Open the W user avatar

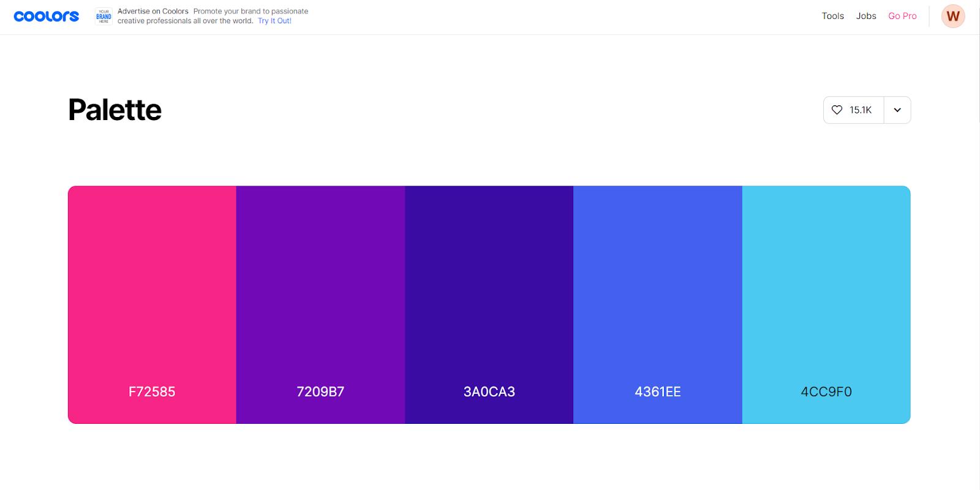953,17
